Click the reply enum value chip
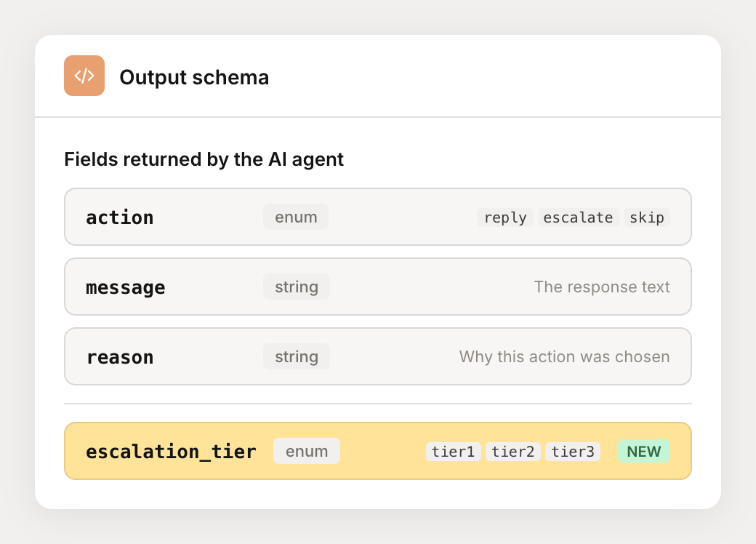 [504, 217]
